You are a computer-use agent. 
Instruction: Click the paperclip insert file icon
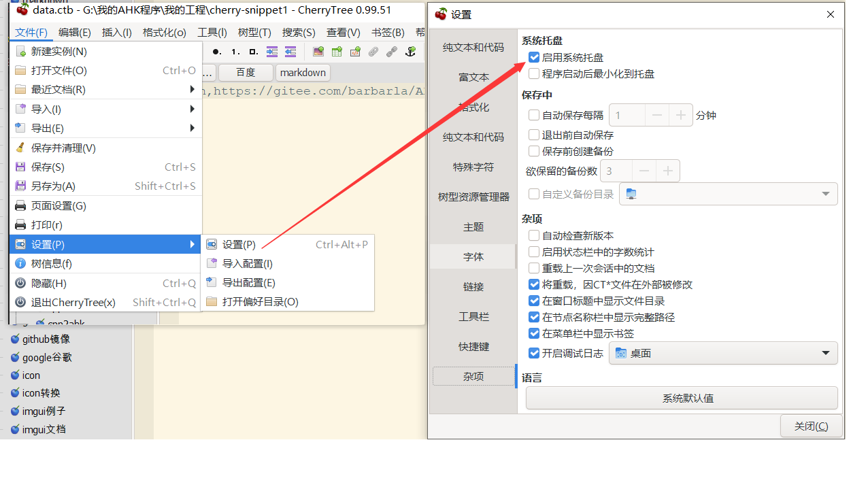coord(373,52)
